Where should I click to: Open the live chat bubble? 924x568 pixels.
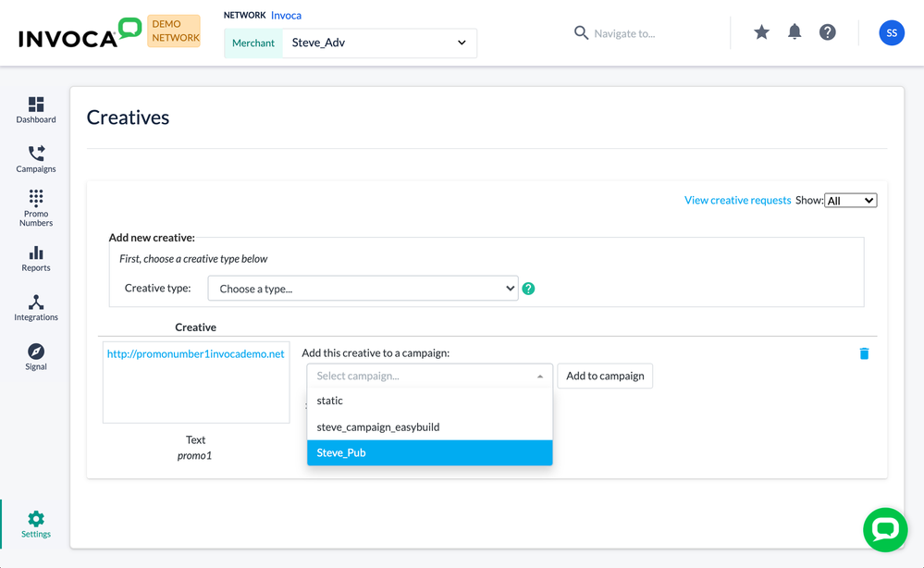tap(885, 529)
